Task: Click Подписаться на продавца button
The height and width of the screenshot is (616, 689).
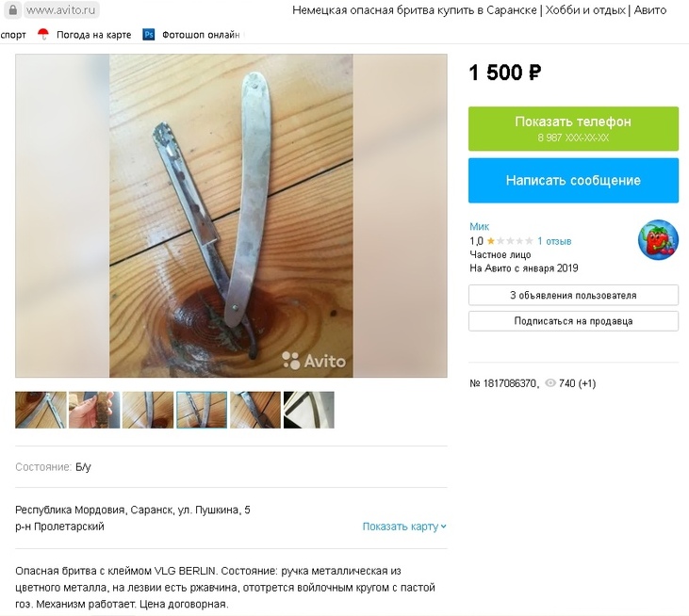Action: pos(573,321)
